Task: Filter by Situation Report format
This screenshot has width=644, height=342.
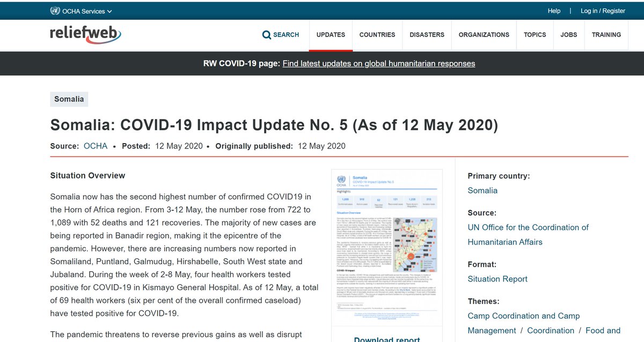Action: click(x=497, y=279)
